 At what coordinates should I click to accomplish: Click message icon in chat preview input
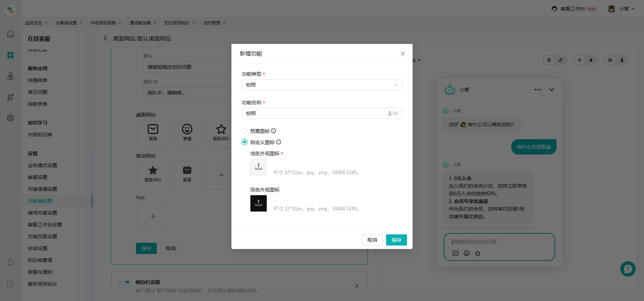(x=455, y=253)
